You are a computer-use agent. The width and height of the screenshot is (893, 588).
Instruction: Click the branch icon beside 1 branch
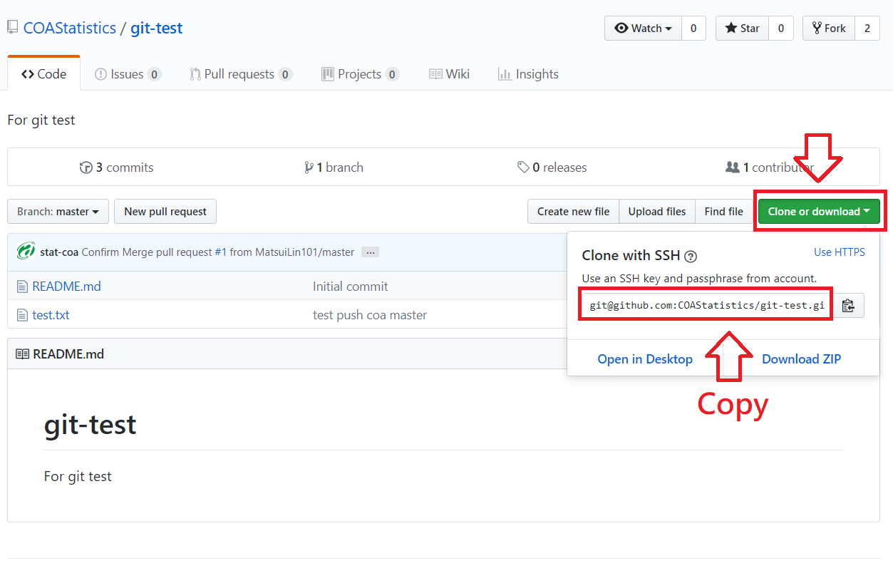[x=309, y=167]
